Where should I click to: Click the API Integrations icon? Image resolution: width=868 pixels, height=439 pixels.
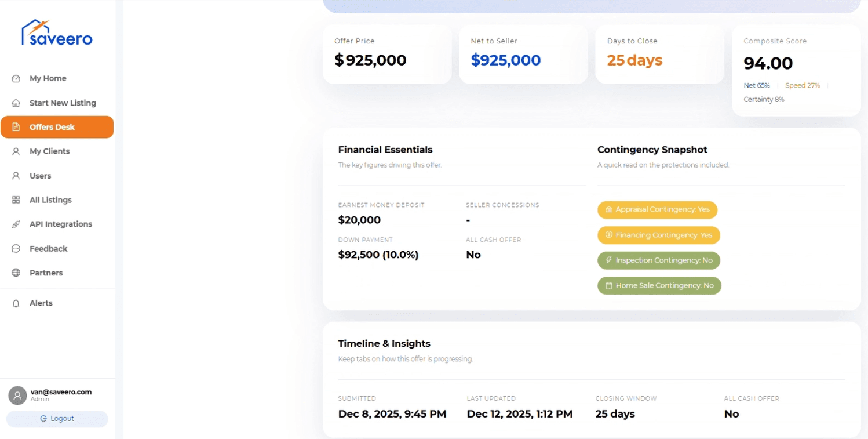click(16, 224)
